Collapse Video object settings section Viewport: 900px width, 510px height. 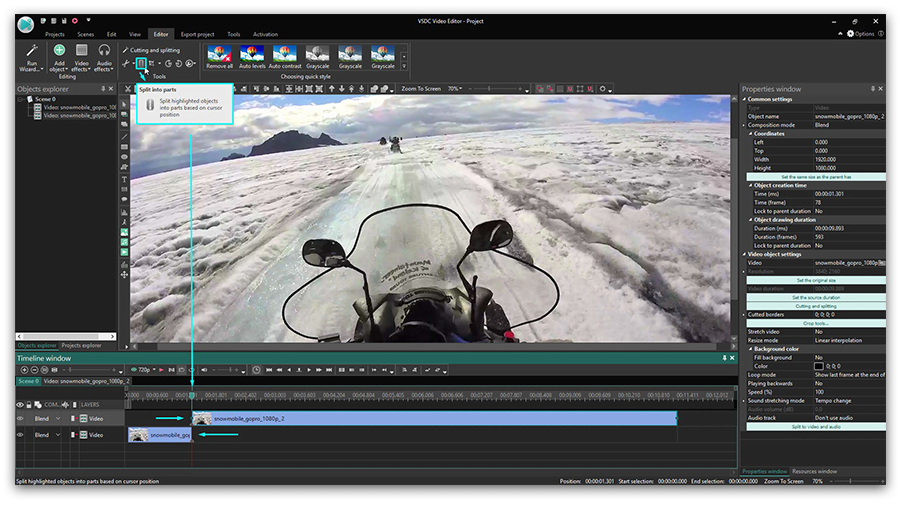point(744,254)
